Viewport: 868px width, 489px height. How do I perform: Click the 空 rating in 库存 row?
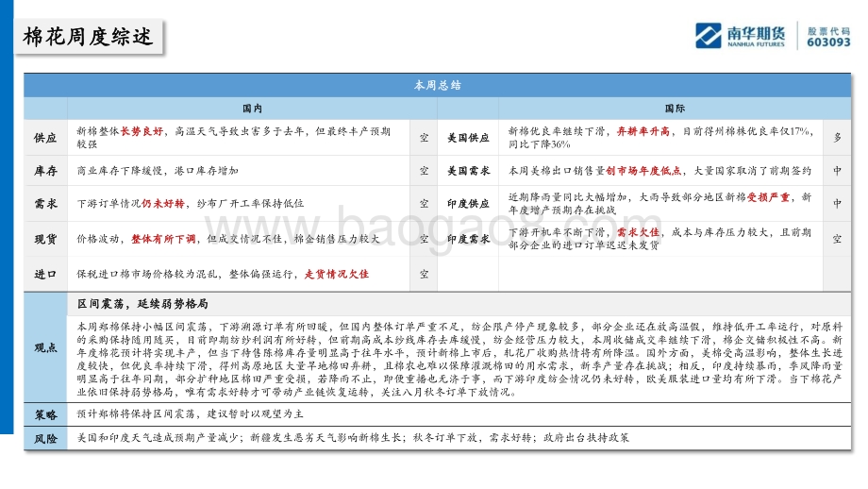[424, 171]
